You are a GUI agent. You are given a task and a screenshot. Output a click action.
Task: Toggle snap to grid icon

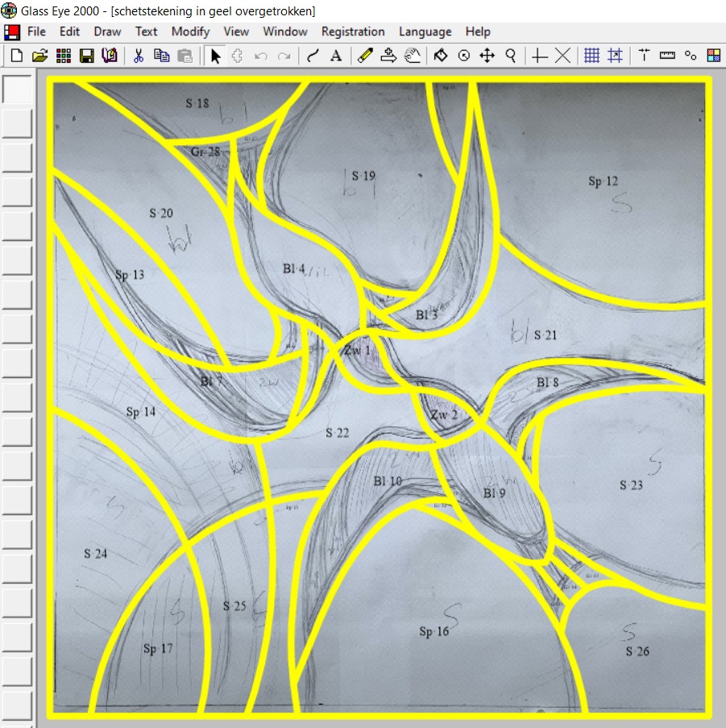[x=615, y=56]
